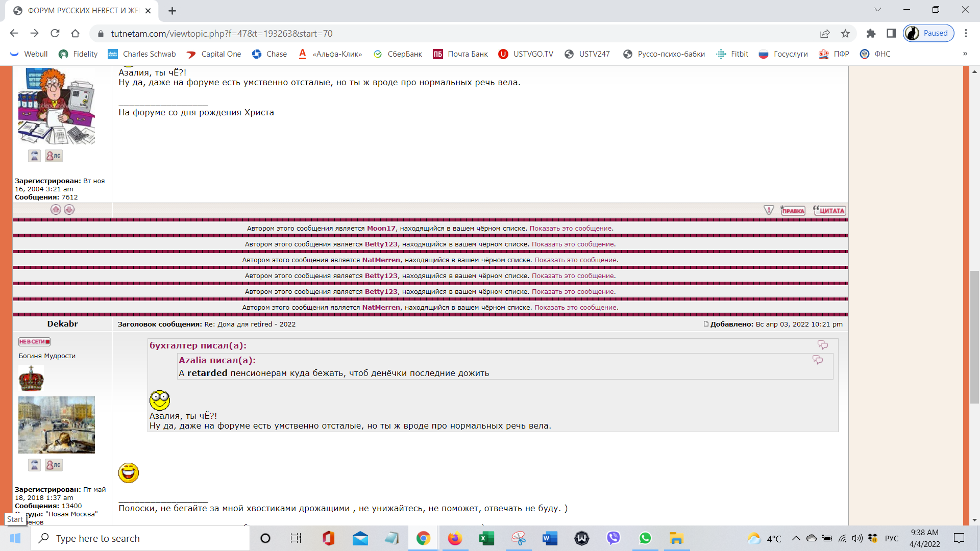Click the scroll-down arrow icon under post
The height and width of the screenshot is (551, 980).
(x=69, y=209)
